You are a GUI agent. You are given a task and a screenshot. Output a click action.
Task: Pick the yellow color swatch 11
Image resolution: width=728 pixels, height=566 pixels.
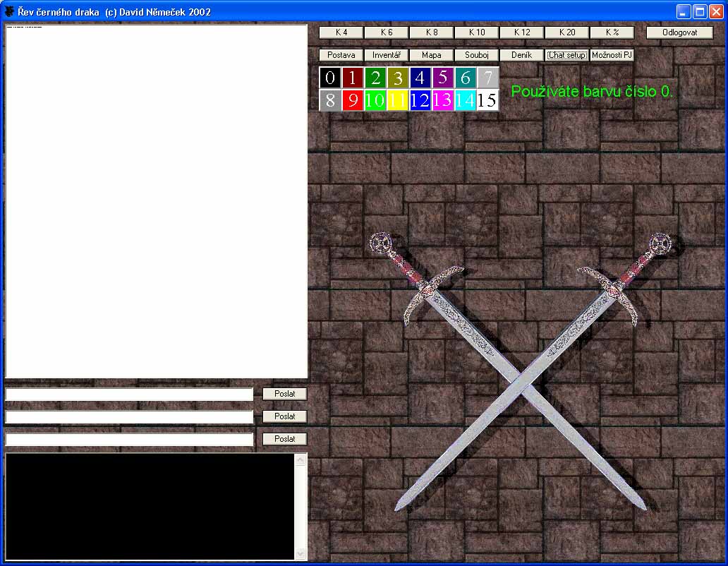[397, 100]
